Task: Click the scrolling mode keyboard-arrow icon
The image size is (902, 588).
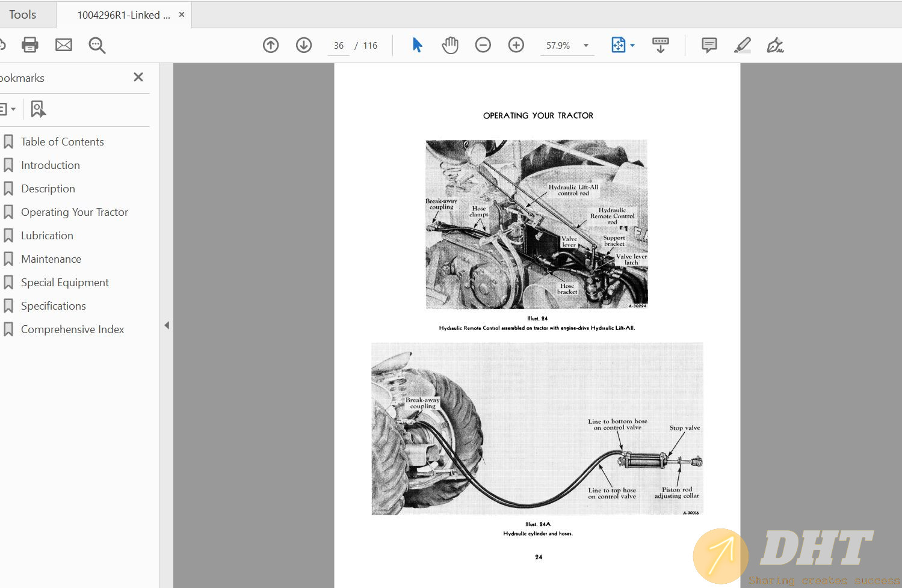Action: (661, 45)
